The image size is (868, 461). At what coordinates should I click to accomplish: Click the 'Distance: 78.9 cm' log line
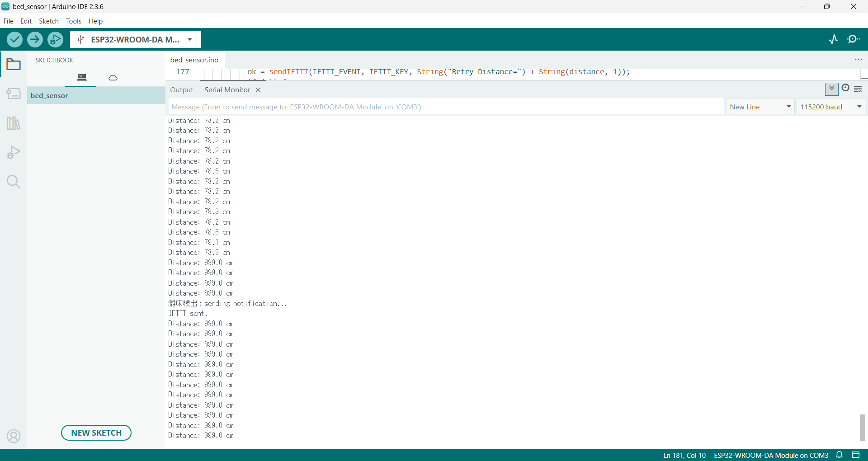199,253
